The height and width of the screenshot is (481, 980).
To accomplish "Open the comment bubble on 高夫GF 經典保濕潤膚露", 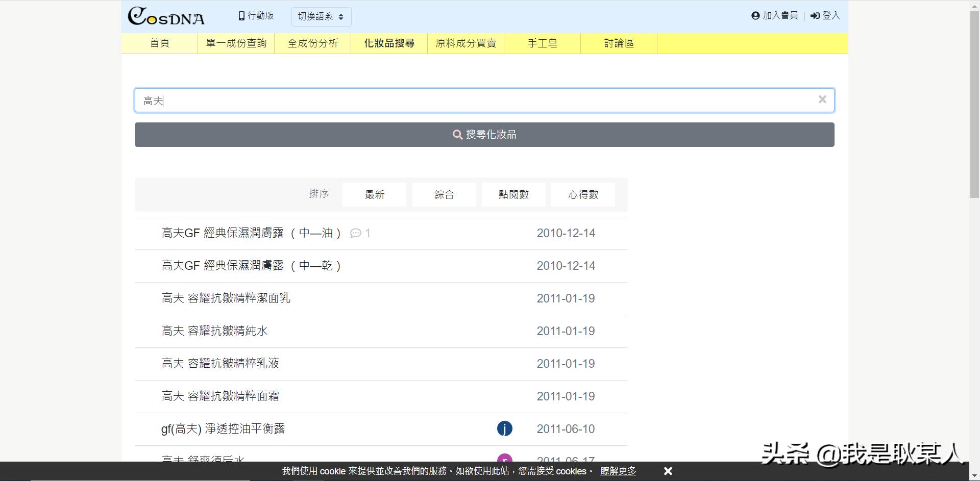I will (356, 233).
